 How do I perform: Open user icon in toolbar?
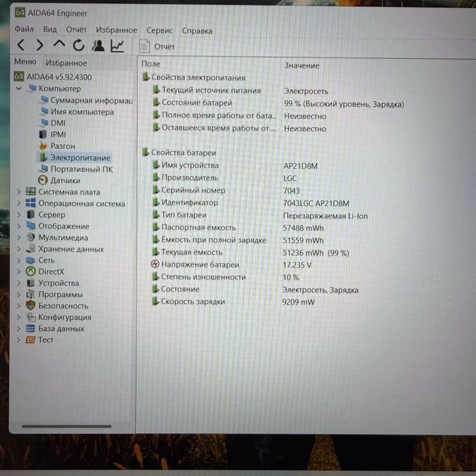[98, 46]
